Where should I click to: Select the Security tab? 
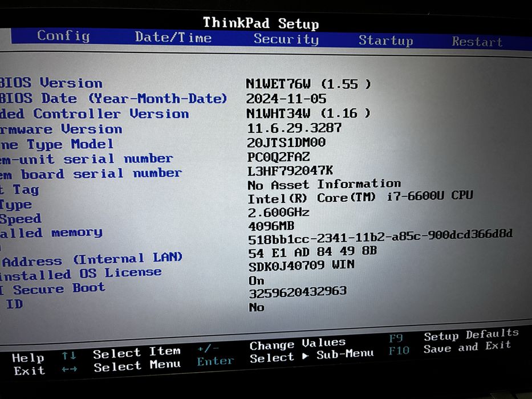(286, 39)
